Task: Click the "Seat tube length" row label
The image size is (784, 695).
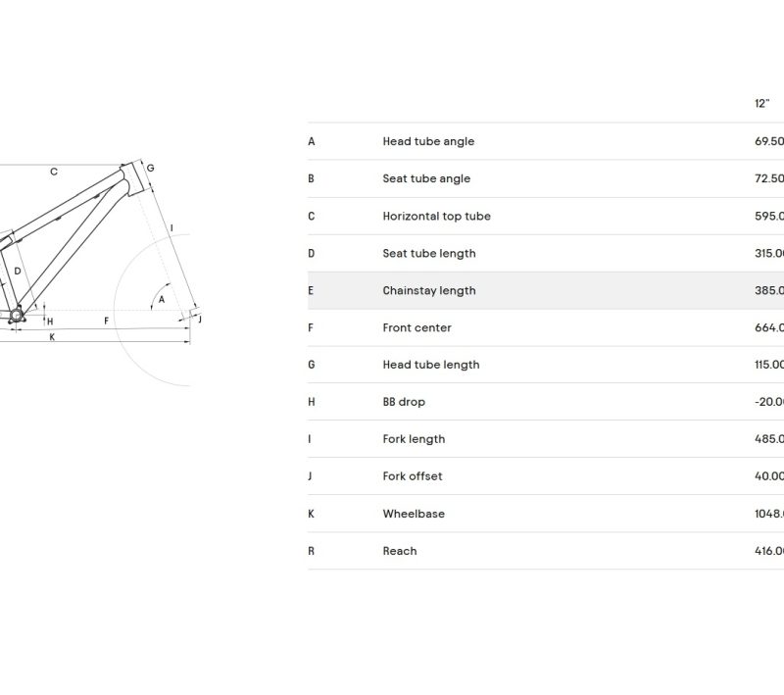Action: (x=429, y=253)
